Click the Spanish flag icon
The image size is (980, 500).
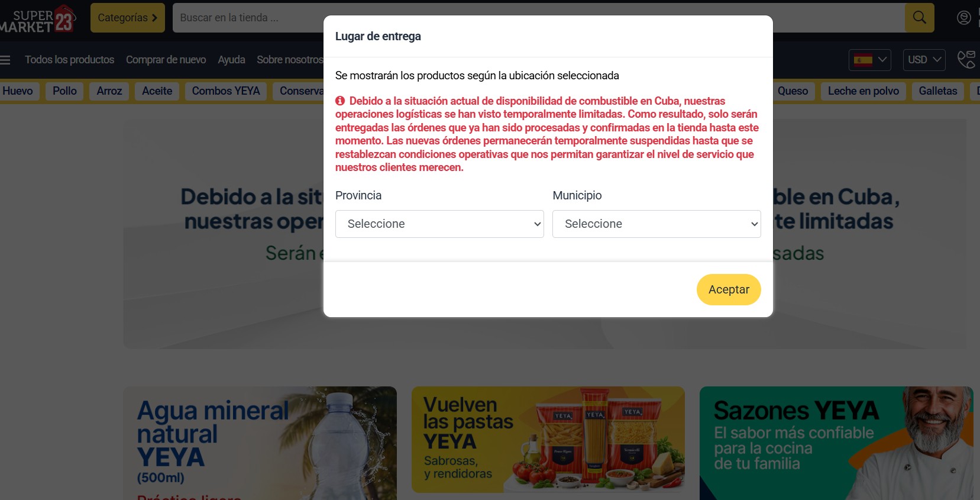863,60
